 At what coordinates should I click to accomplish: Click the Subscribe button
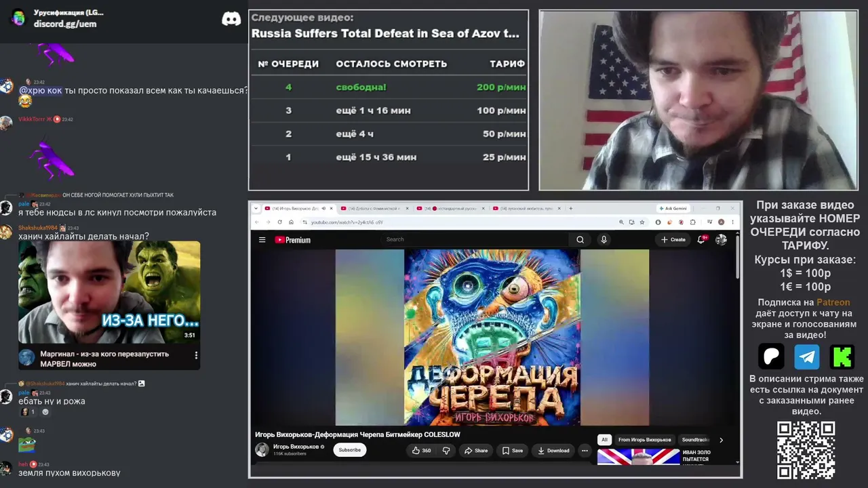(350, 450)
